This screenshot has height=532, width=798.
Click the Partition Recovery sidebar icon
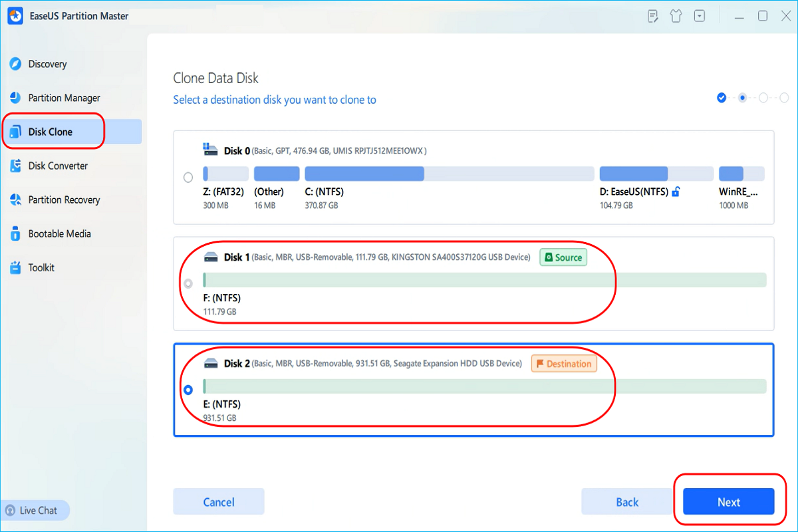click(15, 199)
